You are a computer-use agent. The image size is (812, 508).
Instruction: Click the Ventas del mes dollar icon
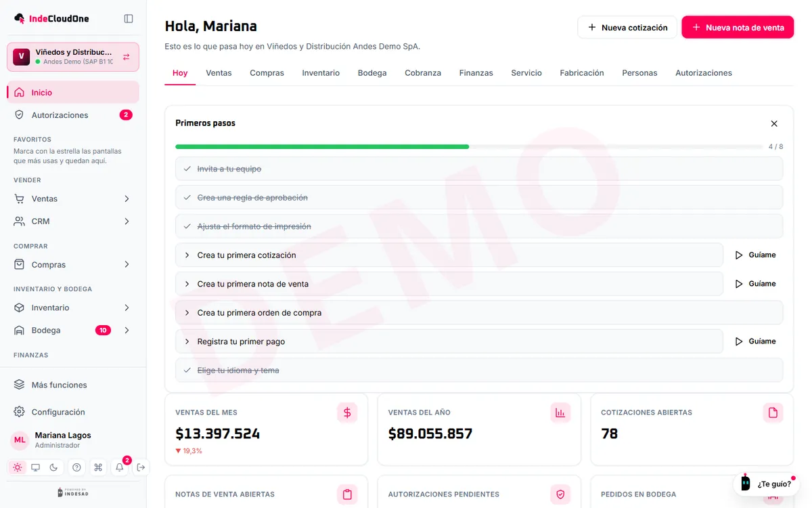click(x=347, y=412)
